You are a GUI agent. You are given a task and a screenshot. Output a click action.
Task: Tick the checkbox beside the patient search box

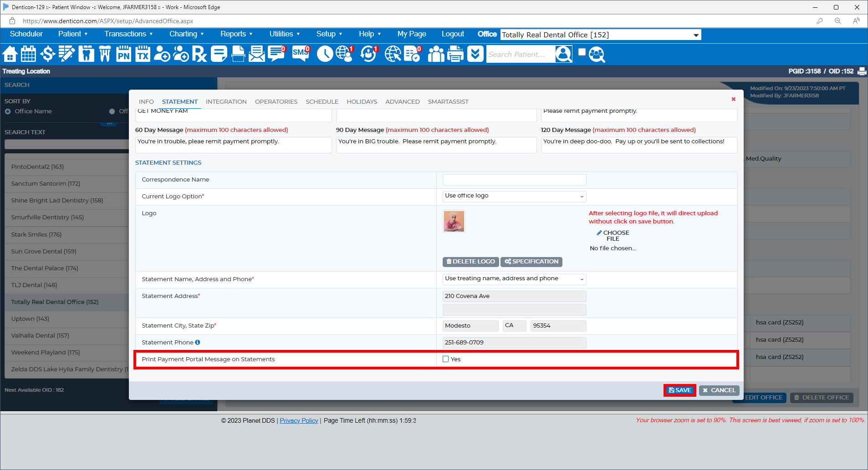tap(582, 52)
